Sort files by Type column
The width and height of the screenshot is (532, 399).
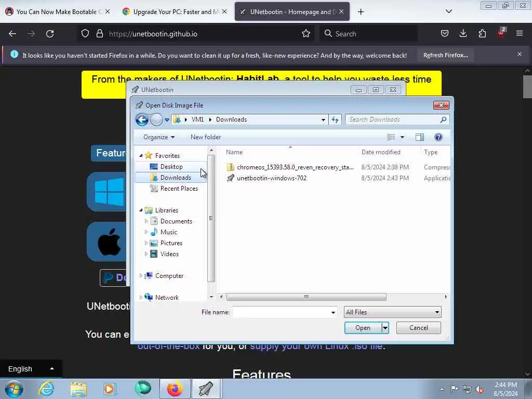click(431, 152)
